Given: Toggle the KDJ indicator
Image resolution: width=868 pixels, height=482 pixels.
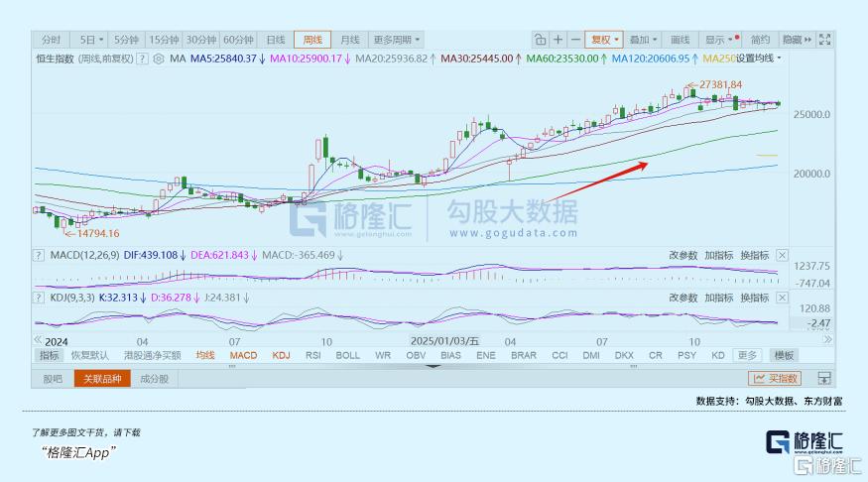Looking at the screenshot, I should point(281,355).
